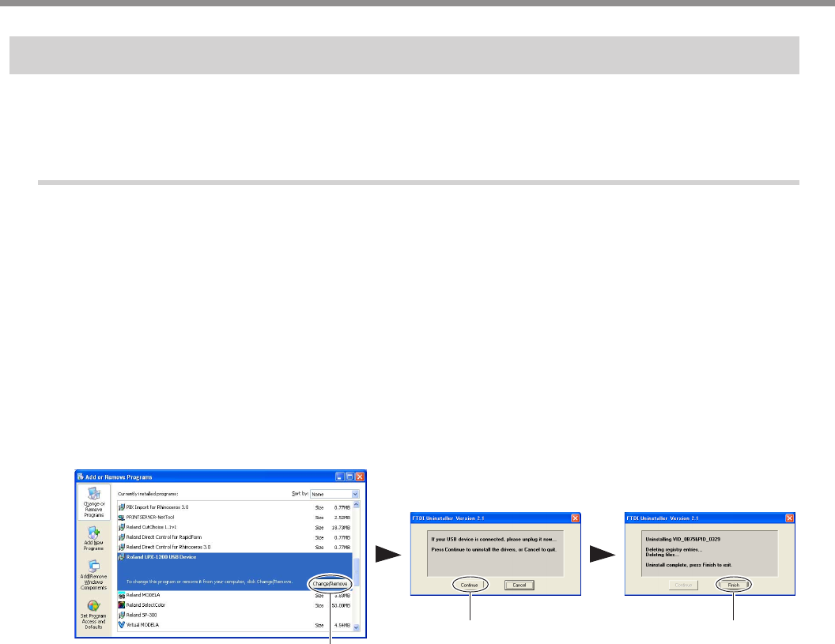Close the Add or Remove Programs window

pyautogui.click(x=360, y=477)
